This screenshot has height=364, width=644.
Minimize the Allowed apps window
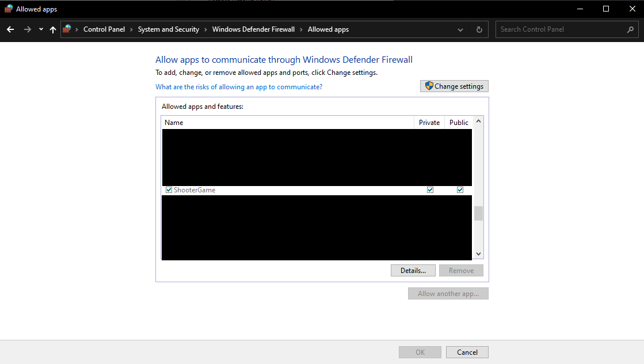[580, 9]
